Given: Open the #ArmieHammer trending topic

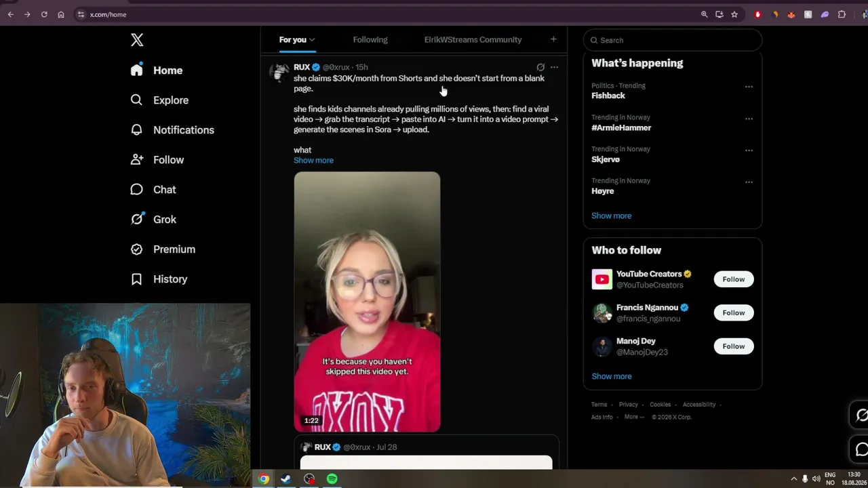Looking at the screenshot, I should [x=621, y=127].
